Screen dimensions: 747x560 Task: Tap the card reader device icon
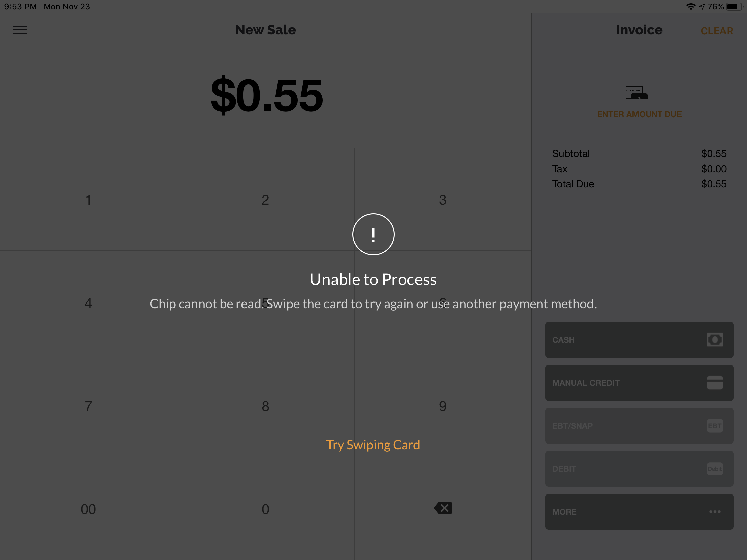tap(637, 92)
